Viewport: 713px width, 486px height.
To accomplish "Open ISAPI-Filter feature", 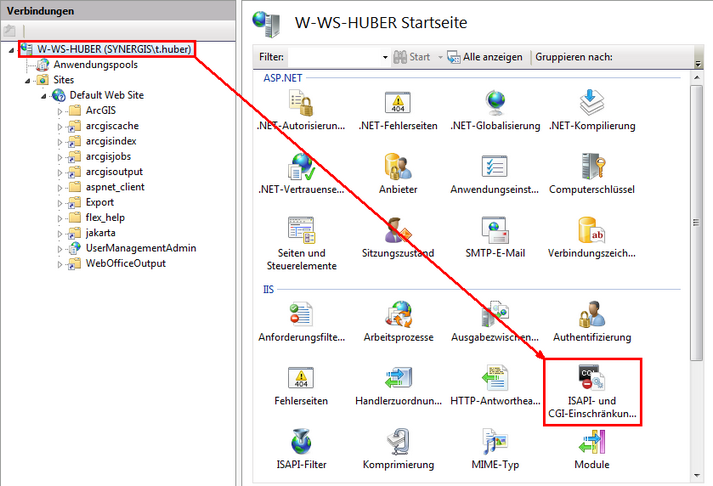I will coord(301,449).
